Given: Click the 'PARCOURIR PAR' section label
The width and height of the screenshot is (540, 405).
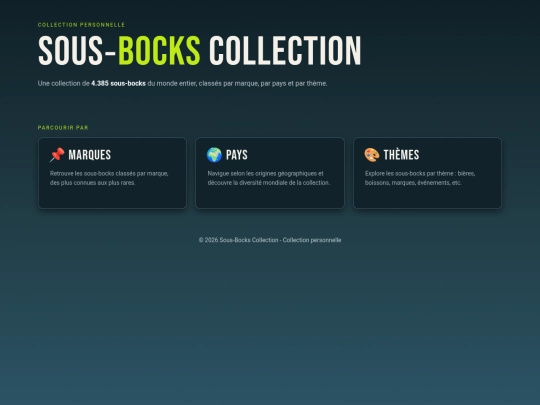Looking at the screenshot, I should (x=63, y=127).
